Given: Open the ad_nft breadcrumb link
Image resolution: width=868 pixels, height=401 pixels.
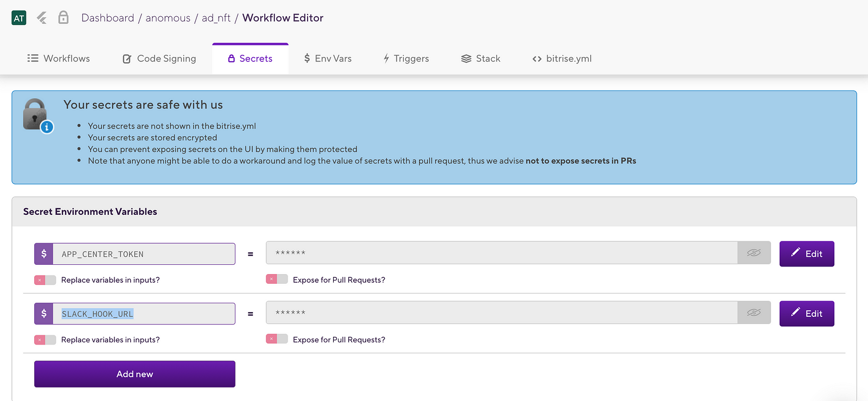Looking at the screenshot, I should [x=216, y=18].
